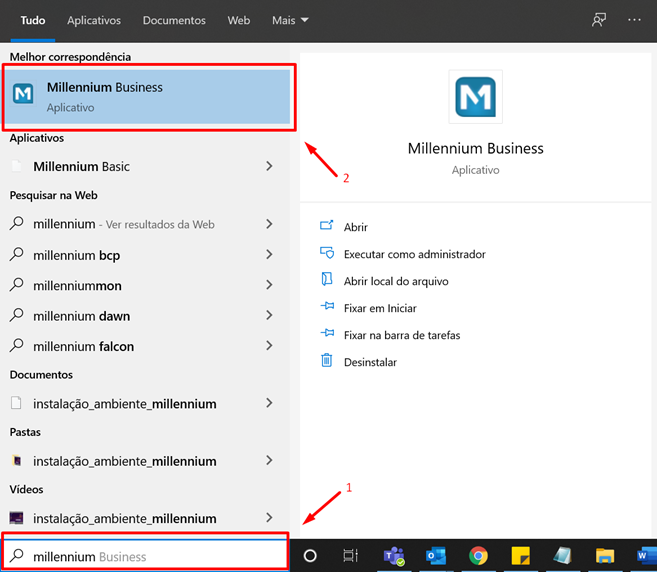Image resolution: width=657 pixels, height=572 pixels.
Task: Click Fixar na barra de tarefas
Action: pos(402,335)
